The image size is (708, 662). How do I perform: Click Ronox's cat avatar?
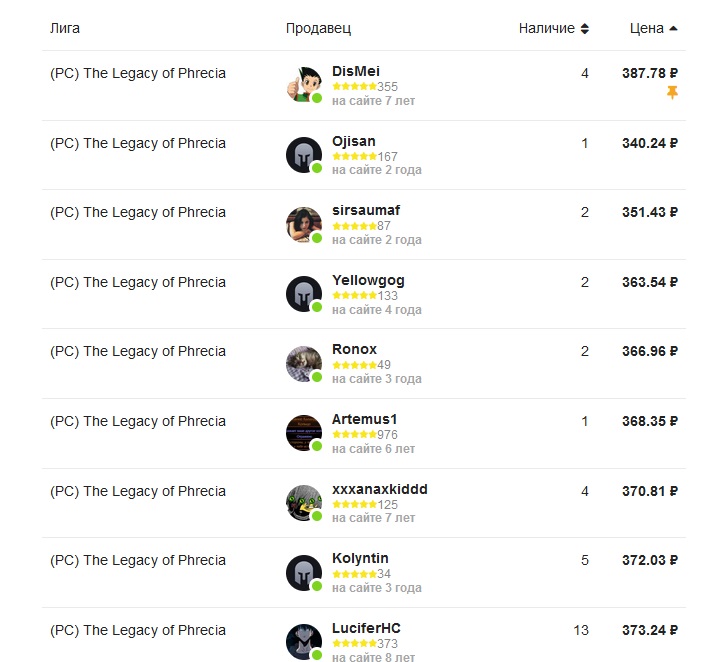coord(304,364)
